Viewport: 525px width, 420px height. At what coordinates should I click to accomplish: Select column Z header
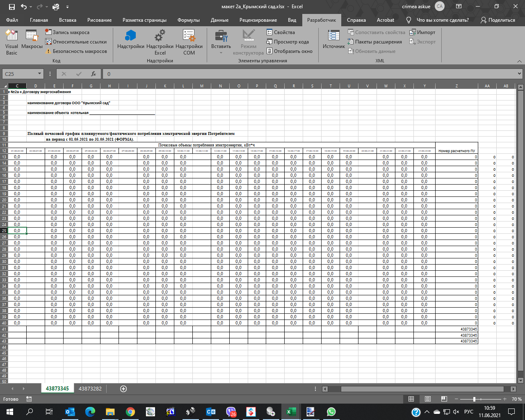457,86
